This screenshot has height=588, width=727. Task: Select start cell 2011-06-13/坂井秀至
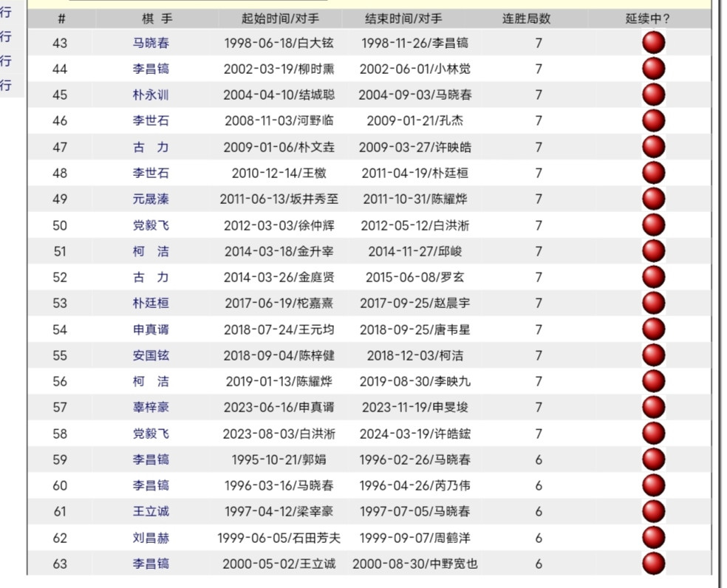pos(279,199)
